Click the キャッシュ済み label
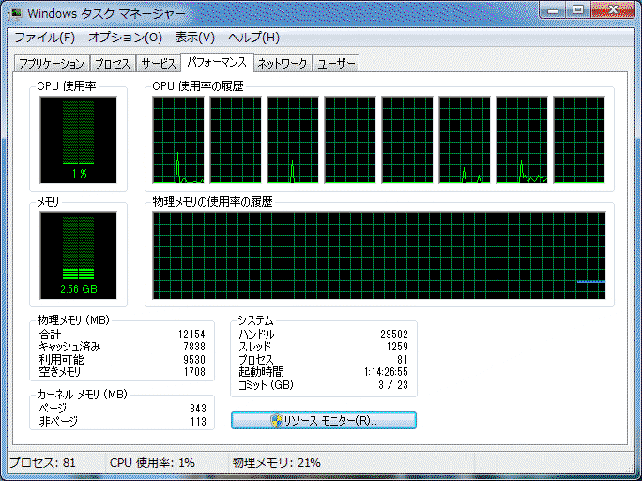The width and height of the screenshot is (642, 481). pos(69,347)
